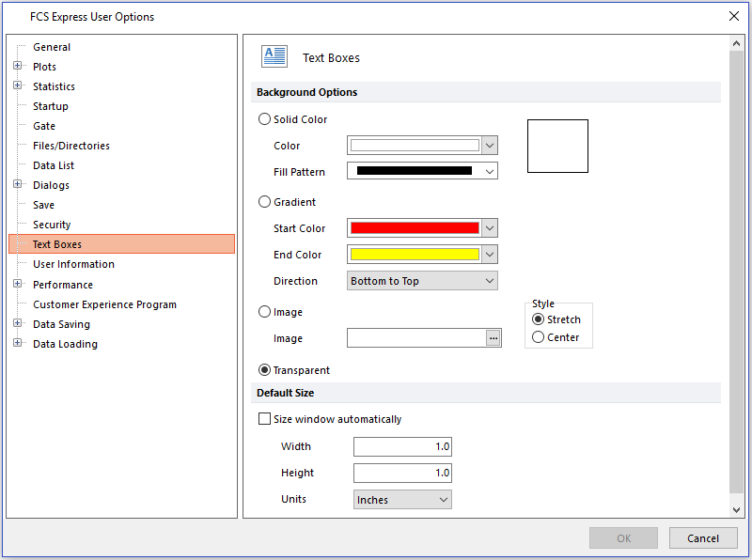Select the Dialogs label in the tree
The width and height of the screenshot is (752, 560).
[51, 185]
